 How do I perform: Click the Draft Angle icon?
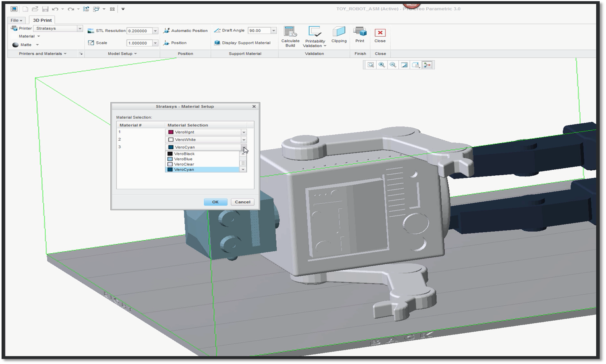pos(217,30)
